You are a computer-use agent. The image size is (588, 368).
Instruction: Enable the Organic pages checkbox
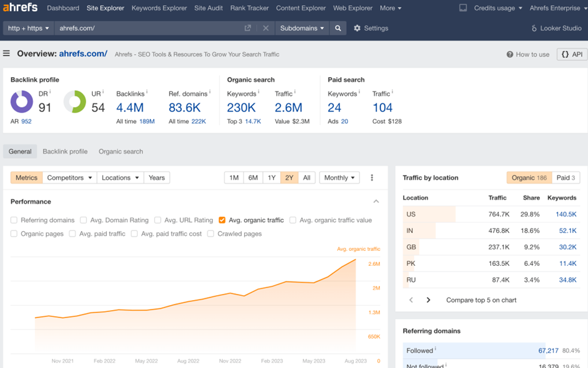(x=14, y=234)
